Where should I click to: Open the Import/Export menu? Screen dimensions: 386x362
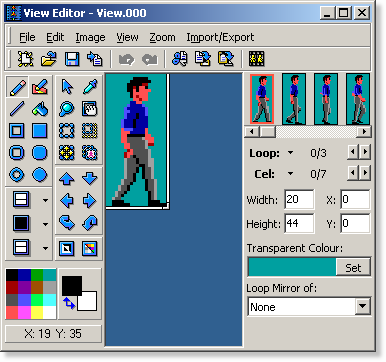[x=220, y=37]
